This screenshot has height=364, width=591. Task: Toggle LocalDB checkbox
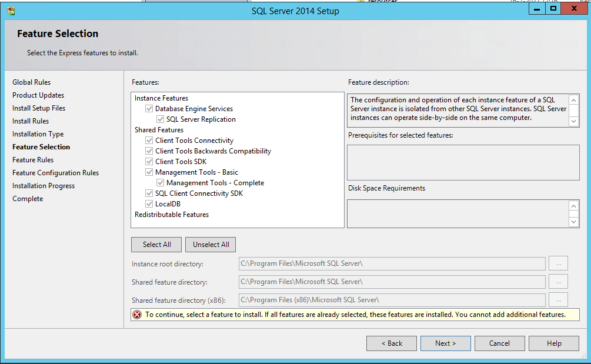[149, 203]
